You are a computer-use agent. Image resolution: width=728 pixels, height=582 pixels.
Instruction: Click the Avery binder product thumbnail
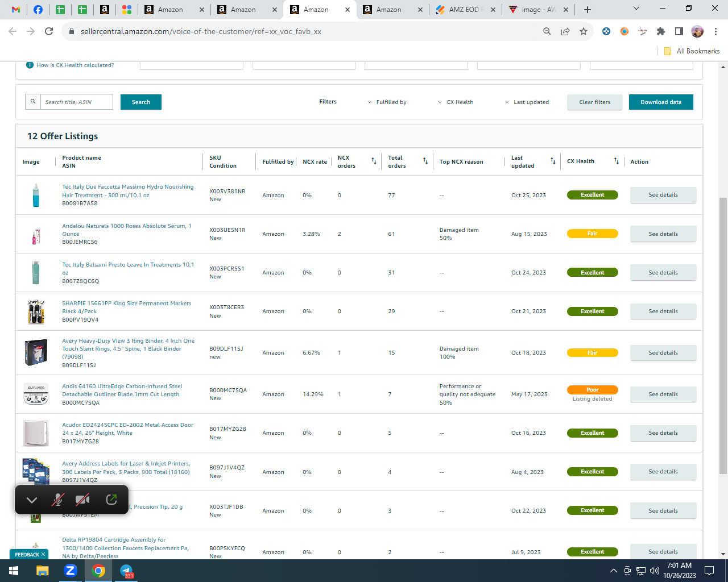pos(36,353)
